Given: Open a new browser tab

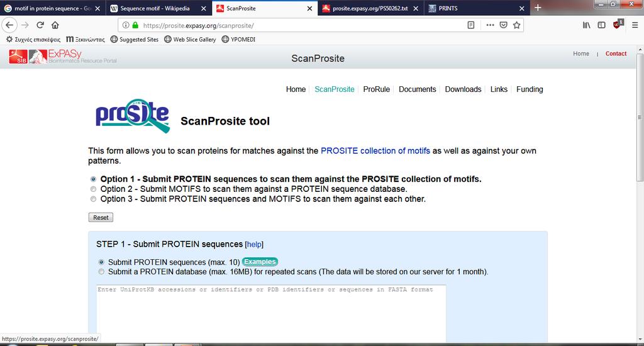Looking at the screenshot, I should pos(538,8).
